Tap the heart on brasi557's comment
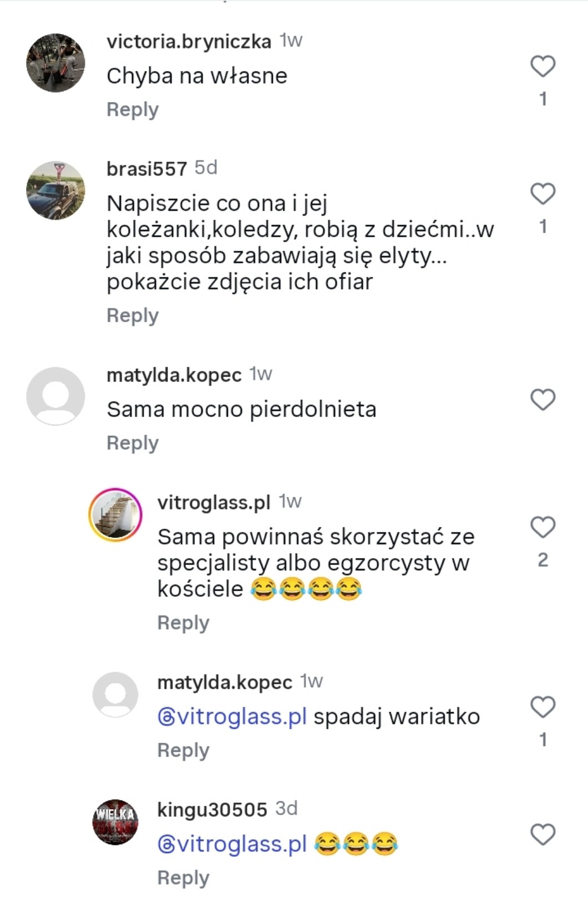 point(543,194)
